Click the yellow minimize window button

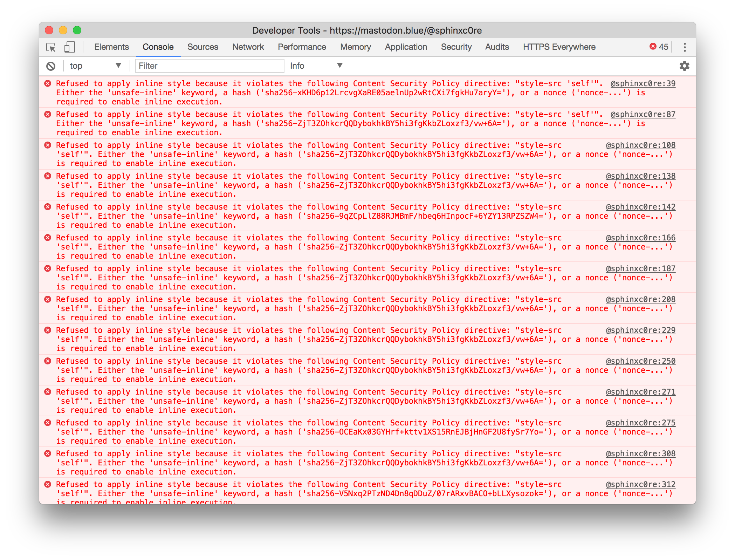pos(63,30)
